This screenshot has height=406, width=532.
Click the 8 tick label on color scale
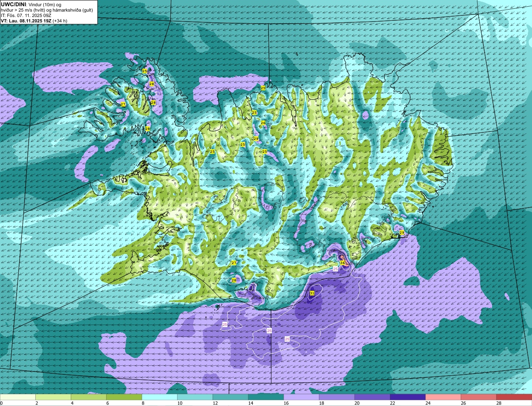coord(143,403)
